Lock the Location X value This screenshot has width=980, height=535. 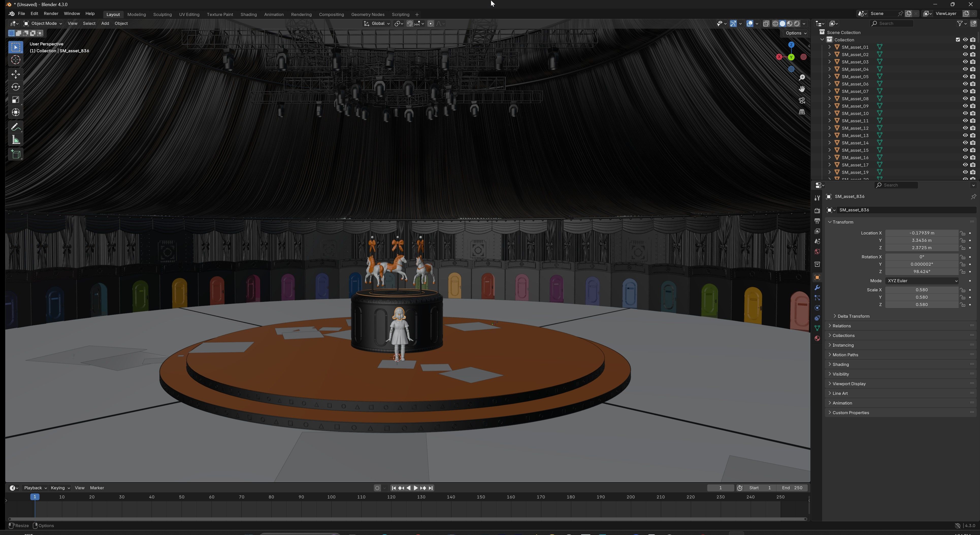click(x=962, y=233)
